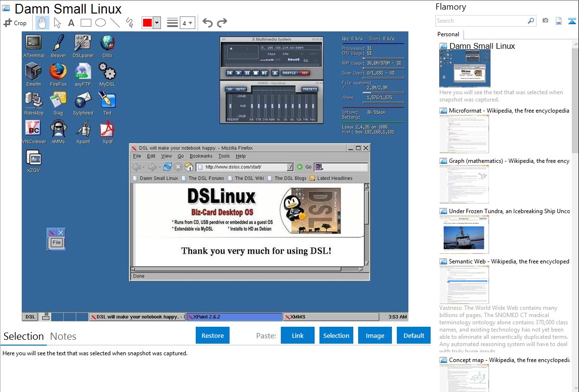Select XPaint 2.6.2 in the taskbar
The height and width of the screenshot is (392, 579).
(x=234, y=317)
